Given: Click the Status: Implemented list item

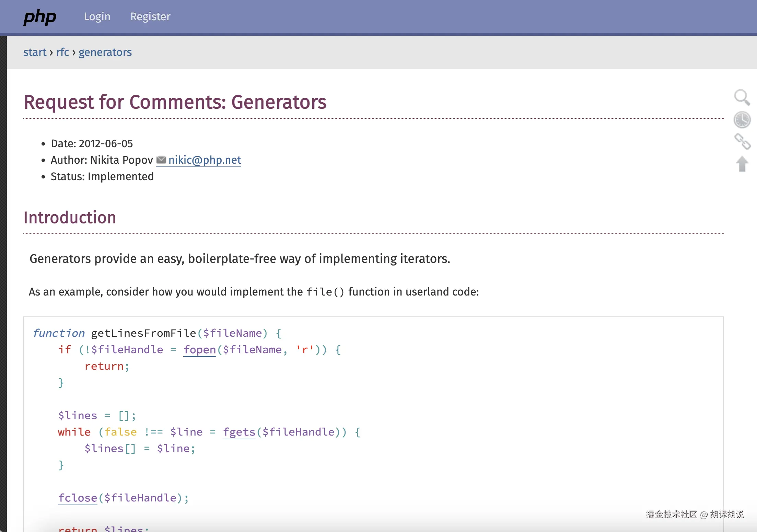Looking at the screenshot, I should pyautogui.click(x=102, y=176).
